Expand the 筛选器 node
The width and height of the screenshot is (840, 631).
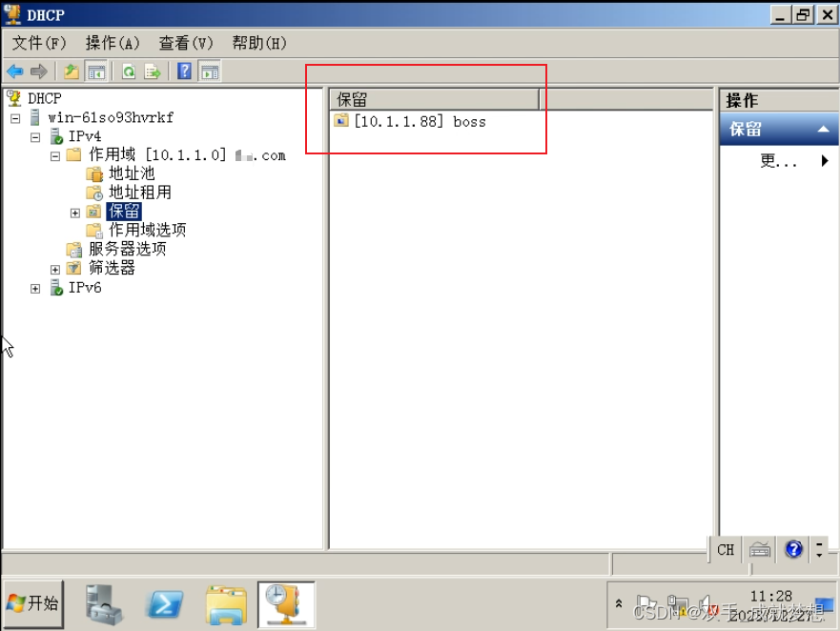[x=55, y=270]
